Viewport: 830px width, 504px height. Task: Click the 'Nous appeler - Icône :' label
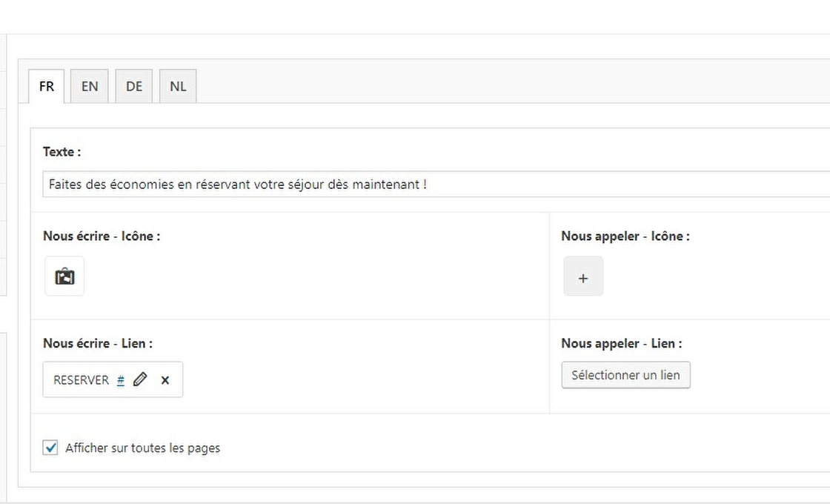(625, 236)
